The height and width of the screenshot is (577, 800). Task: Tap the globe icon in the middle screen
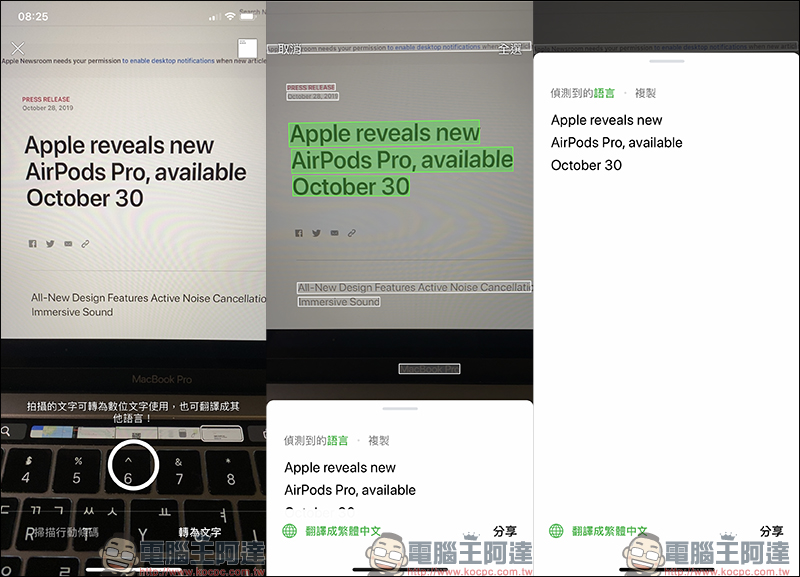coord(289,531)
